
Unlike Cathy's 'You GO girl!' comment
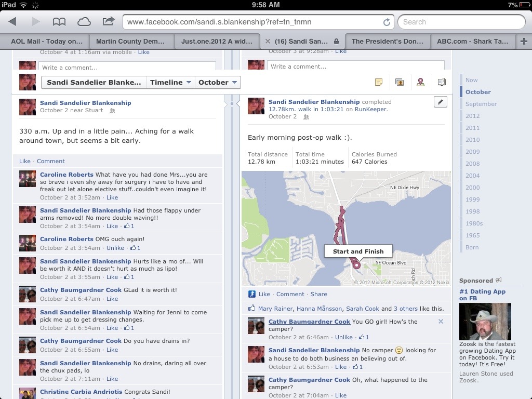pyautogui.click(x=343, y=337)
